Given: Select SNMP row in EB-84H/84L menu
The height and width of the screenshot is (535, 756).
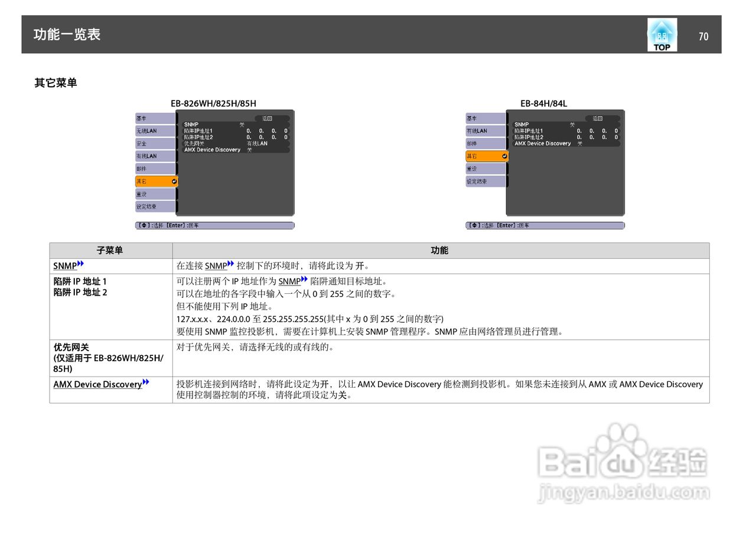Looking at the screenshot, I should (x=566, y=124).
